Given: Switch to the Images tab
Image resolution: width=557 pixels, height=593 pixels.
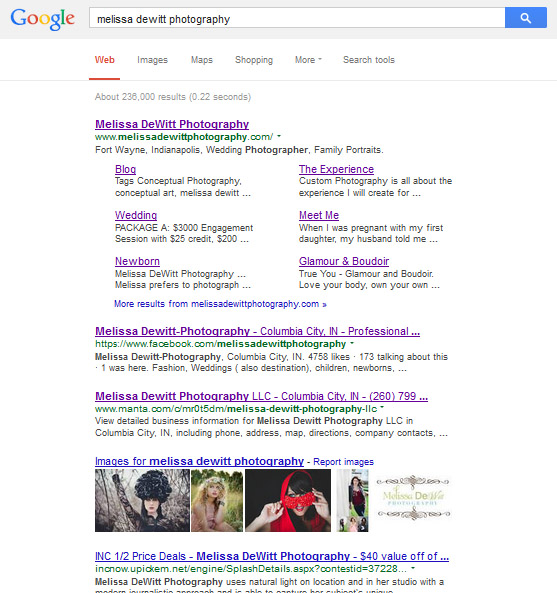Looking at the screenshot, I should [x=152, y=60].
